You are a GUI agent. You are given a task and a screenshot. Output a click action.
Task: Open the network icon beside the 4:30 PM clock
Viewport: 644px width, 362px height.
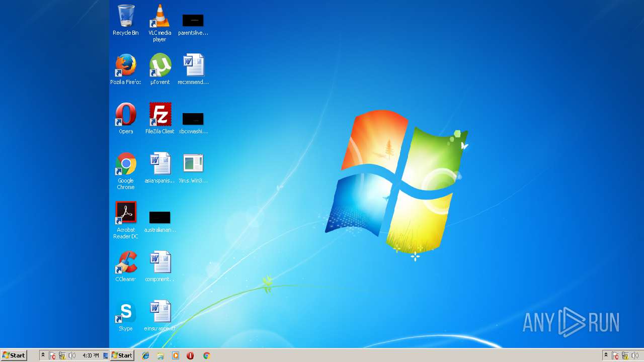[62, 355]
